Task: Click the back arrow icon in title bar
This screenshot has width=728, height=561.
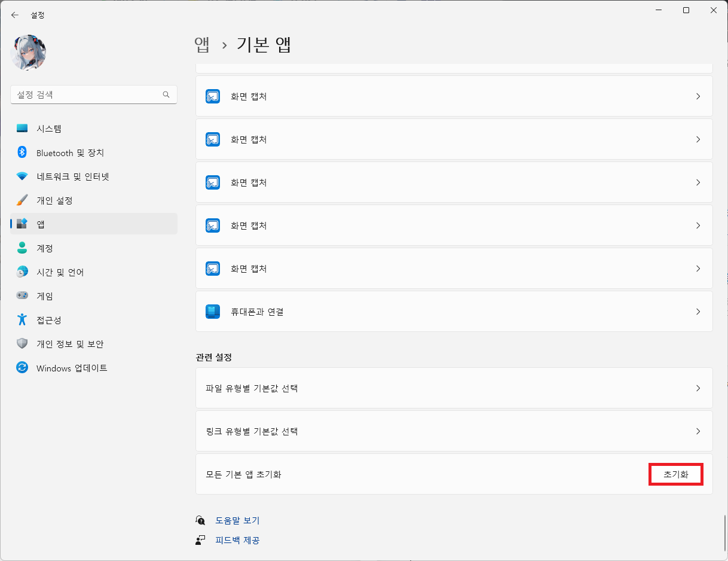Action: pyautogui.click(x=15, y=15)
